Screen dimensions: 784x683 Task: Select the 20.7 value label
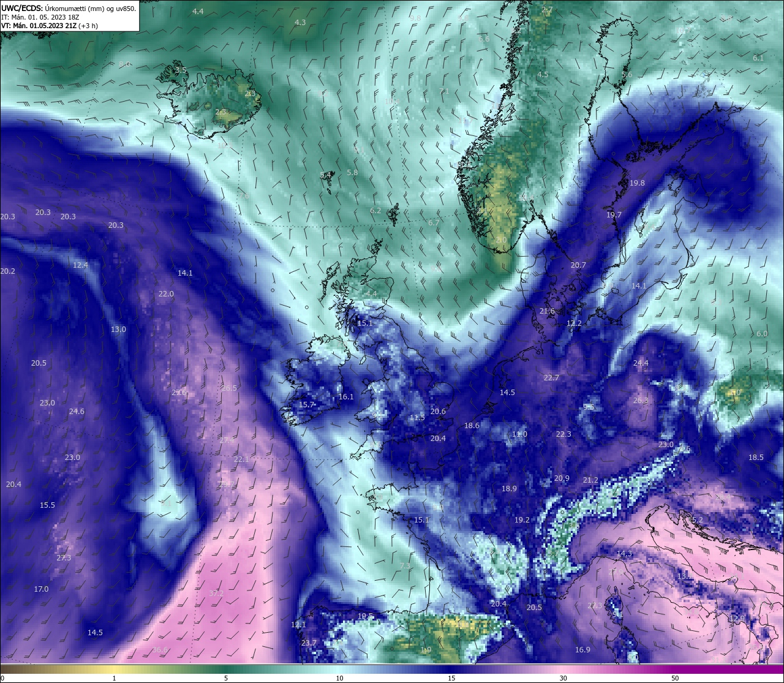[x=578, y=265]
